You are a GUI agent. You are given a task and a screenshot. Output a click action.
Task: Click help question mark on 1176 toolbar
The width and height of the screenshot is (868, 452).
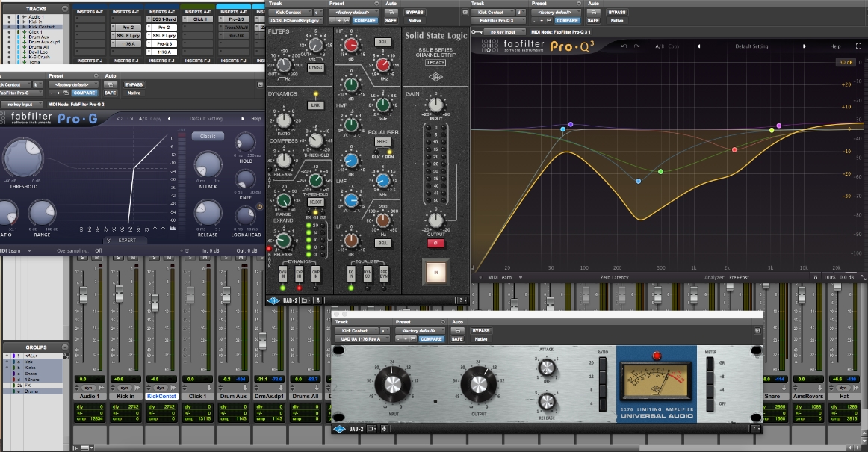point(755,429)
